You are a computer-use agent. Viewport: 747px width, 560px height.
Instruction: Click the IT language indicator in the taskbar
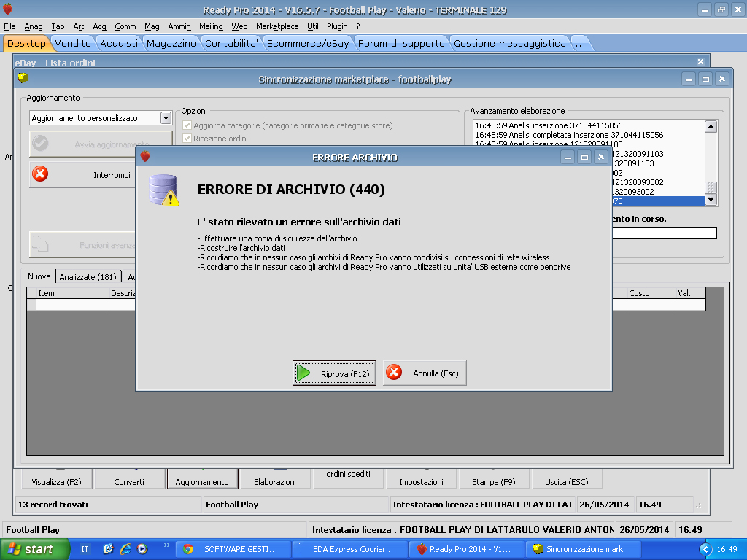point(85,549)
